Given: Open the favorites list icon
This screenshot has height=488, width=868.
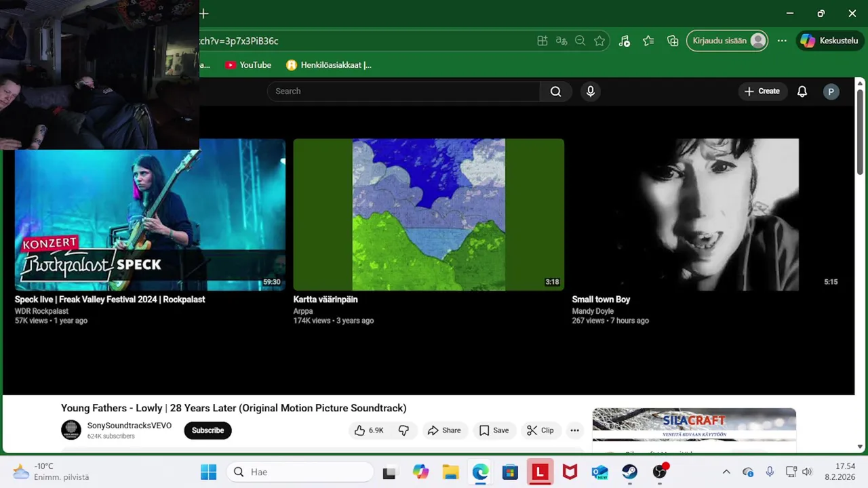Looking at the screenshot, I should (x=648, y=41).
